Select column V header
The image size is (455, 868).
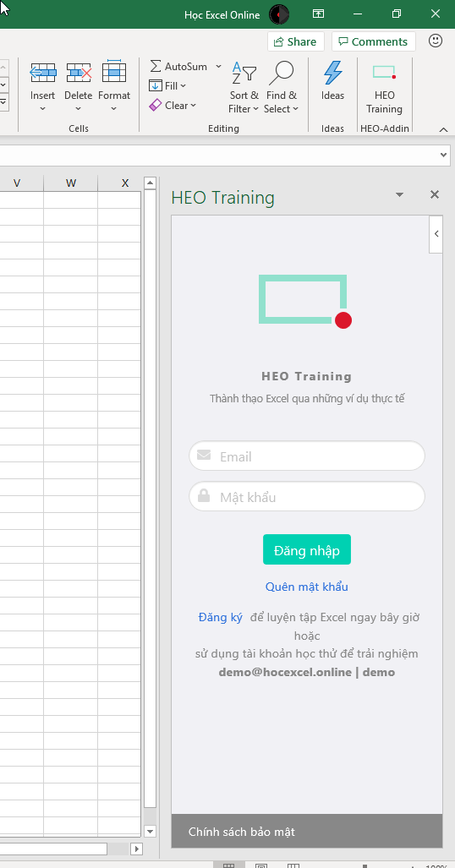17,183
